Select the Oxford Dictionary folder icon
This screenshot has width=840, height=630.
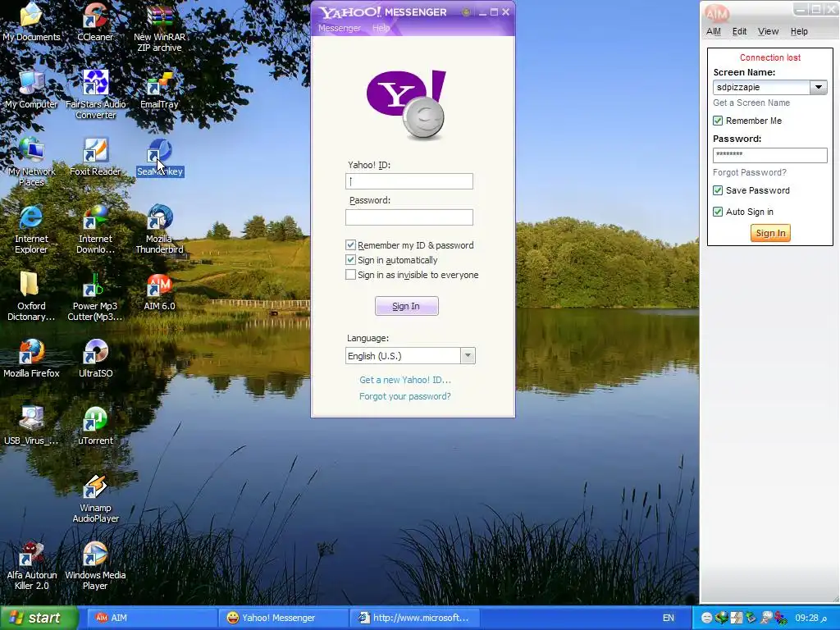pos(31,295)
